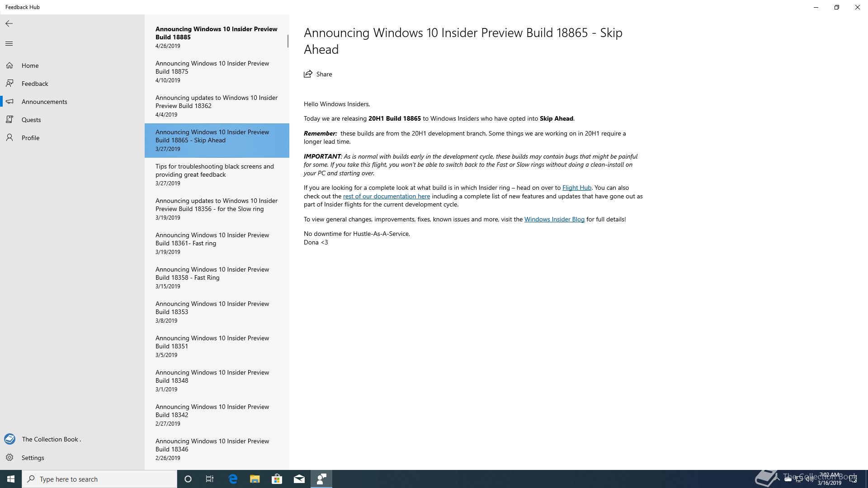868x488 pixels.
Task: Click the volume speaker tray icon
Action: (809, 479)
